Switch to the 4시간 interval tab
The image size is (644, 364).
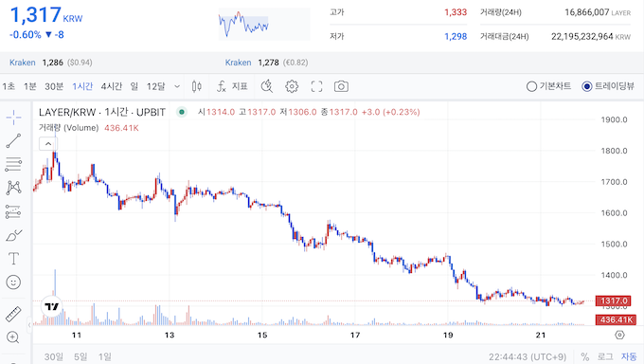click(x=112, y=86)
